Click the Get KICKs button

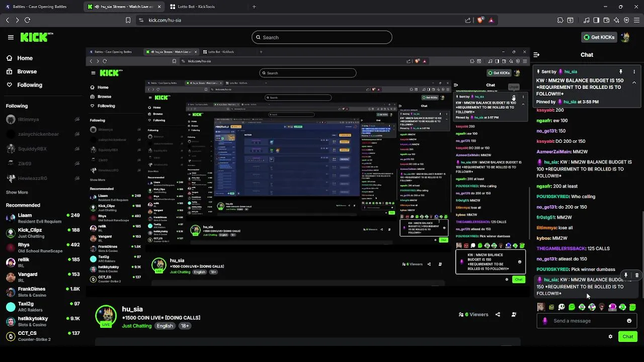[x=599, y=37]
